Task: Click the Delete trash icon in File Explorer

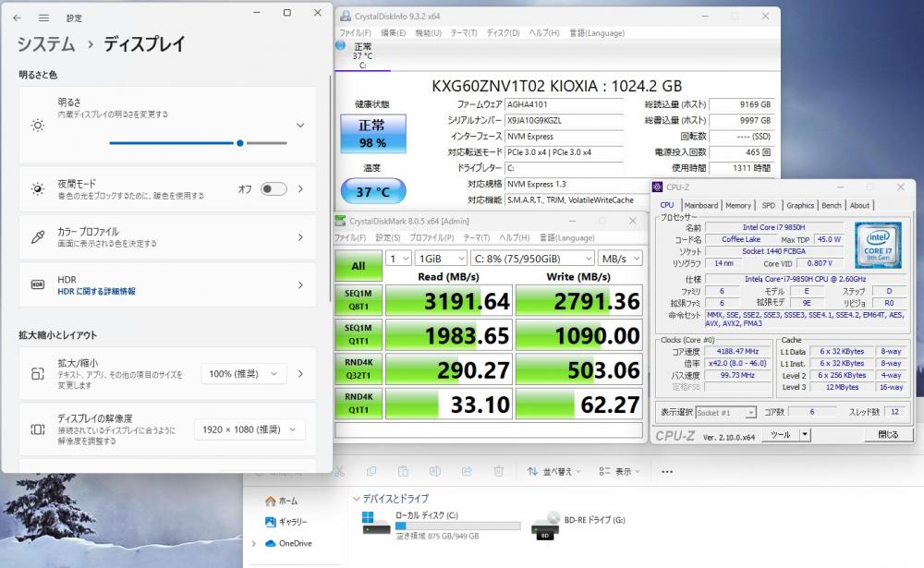Action: tap(499, 471)
